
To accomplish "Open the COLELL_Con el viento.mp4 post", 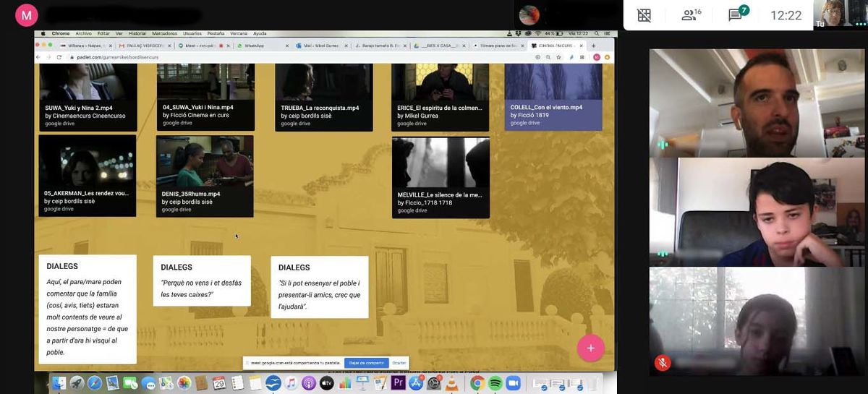I will pyautogui.click(x=553, y=97).
